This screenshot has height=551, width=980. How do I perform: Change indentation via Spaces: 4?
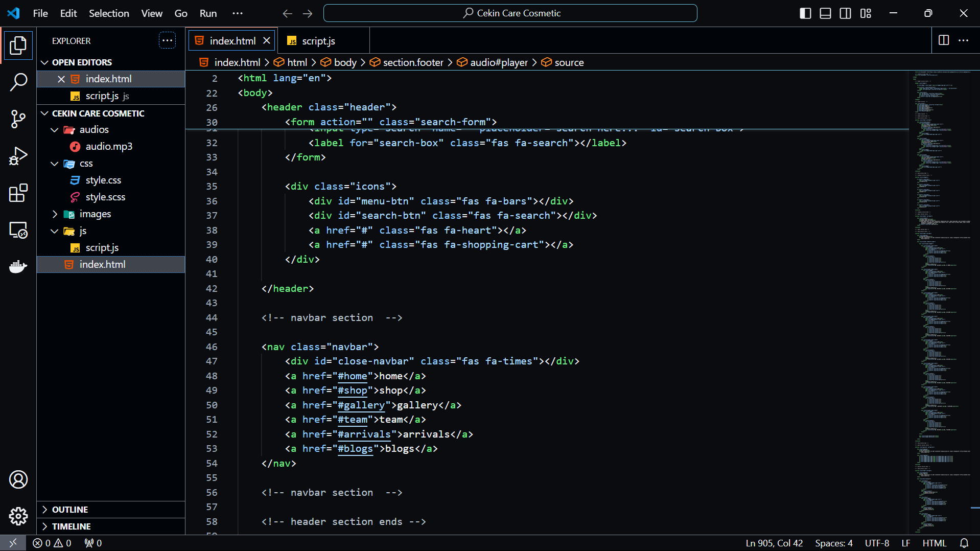[834, 543]
